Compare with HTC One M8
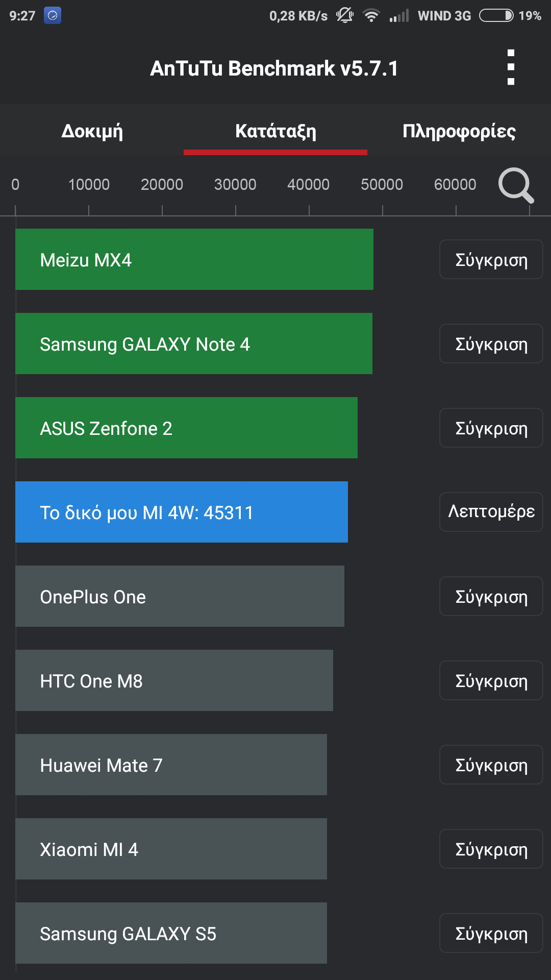This screenshot has width=551, height=980. click(x=491, y=681)
